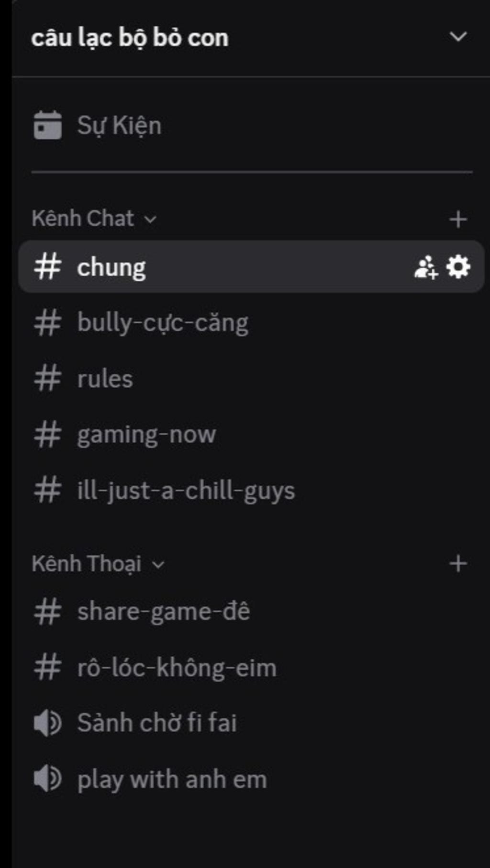Join the Sảnh chờ fi fai voice channel
This screenshot has height=868, width=490.
(x=251, y=723)
